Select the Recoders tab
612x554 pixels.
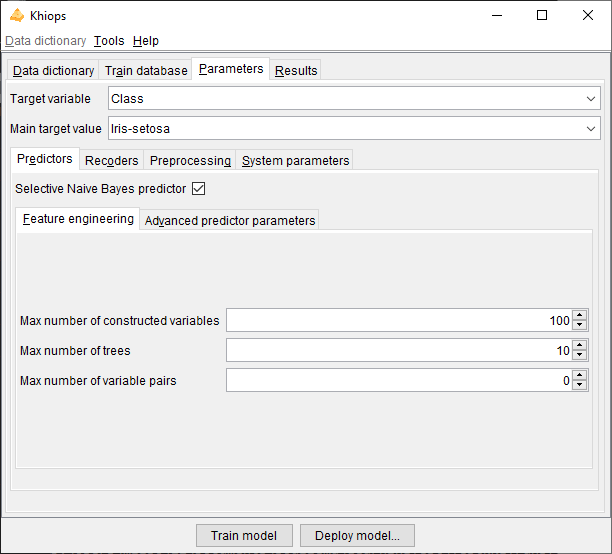112,161
